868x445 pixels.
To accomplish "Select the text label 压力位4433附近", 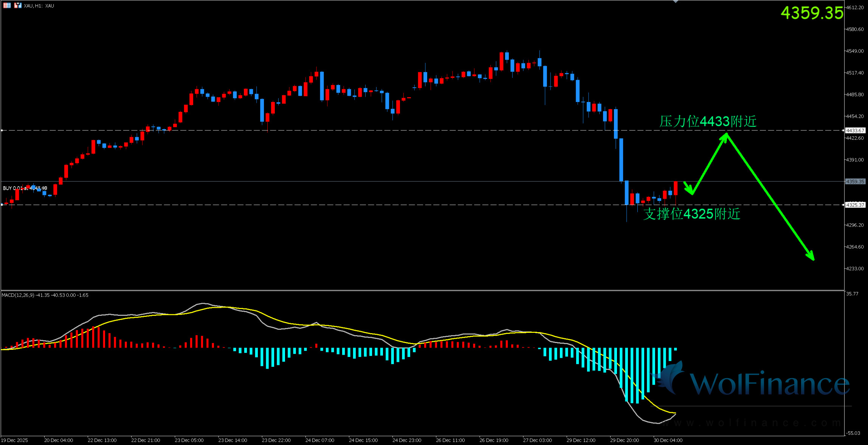I will [x=708, y=121].
